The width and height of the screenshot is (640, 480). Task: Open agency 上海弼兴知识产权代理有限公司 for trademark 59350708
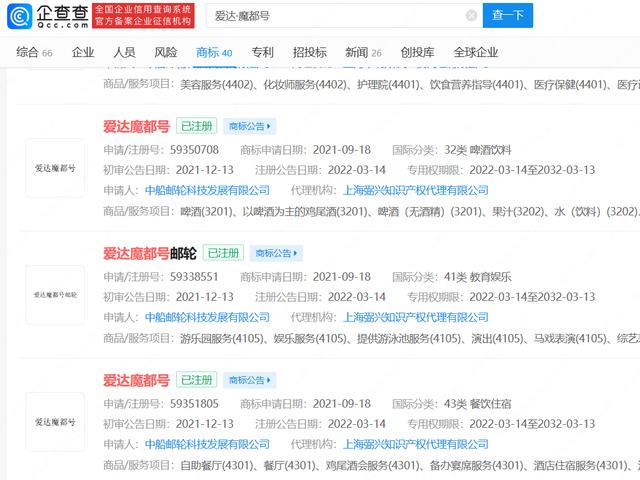(416, 190)
